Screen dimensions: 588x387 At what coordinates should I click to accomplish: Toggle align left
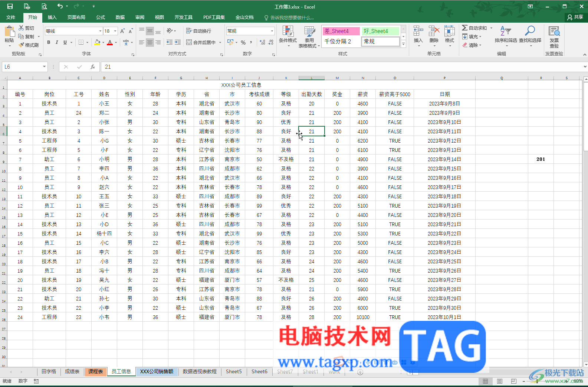click(142, 42)
